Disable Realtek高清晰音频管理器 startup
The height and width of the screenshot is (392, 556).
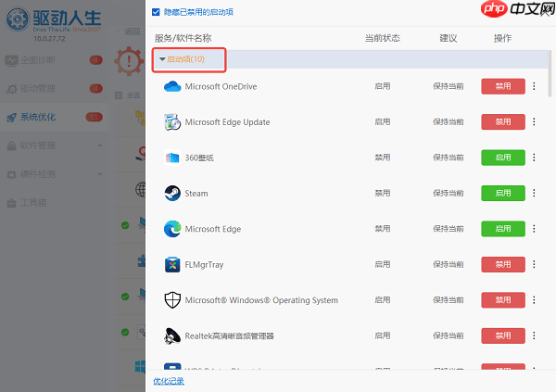503,335
